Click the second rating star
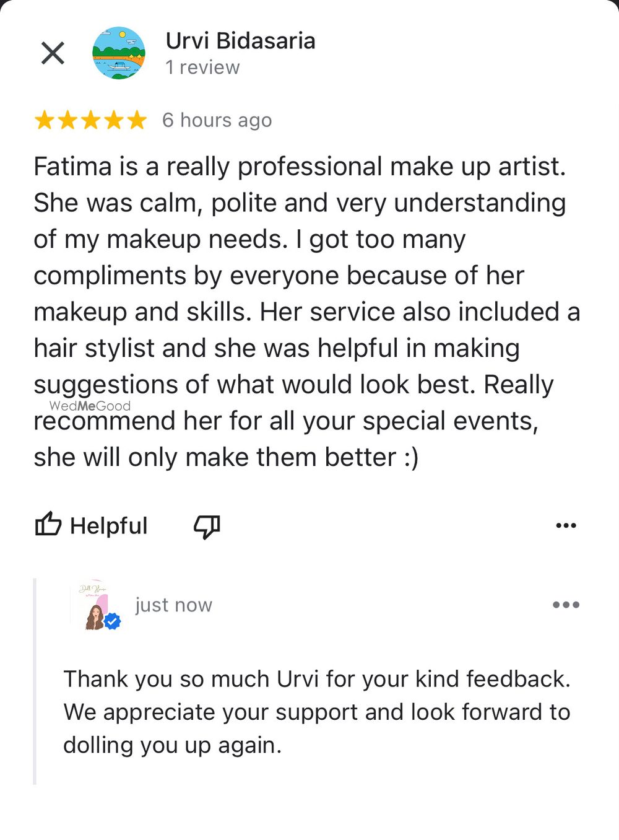The height and width of the screenshot is (840, 619). [67, 120]
